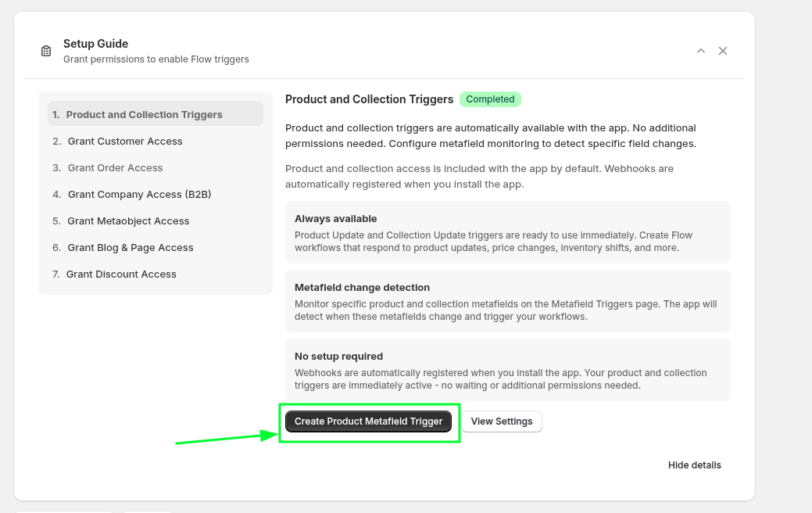Click Create Product Metafield Trigger button

tap(368, 422)
